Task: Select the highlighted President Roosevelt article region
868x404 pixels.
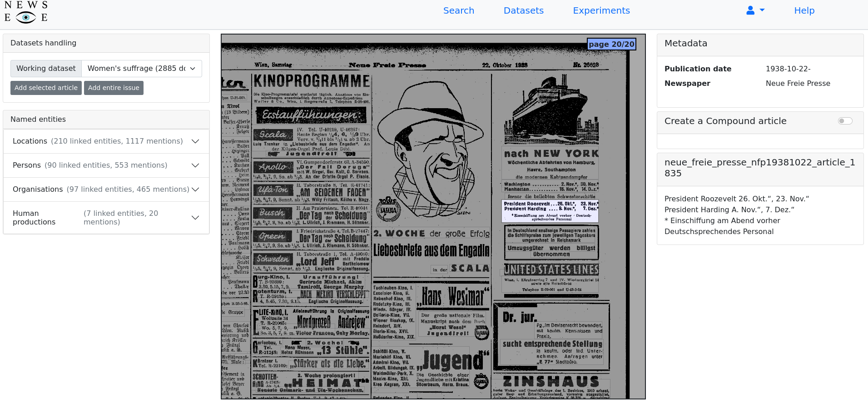Action: pos(550,211)
